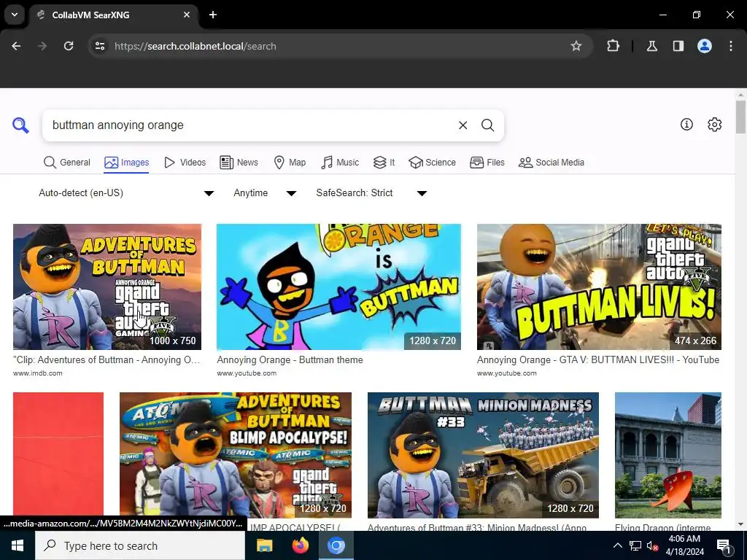
Task: Expand the SafeSearch: Strict dropdown
Action: click(371, 192)
